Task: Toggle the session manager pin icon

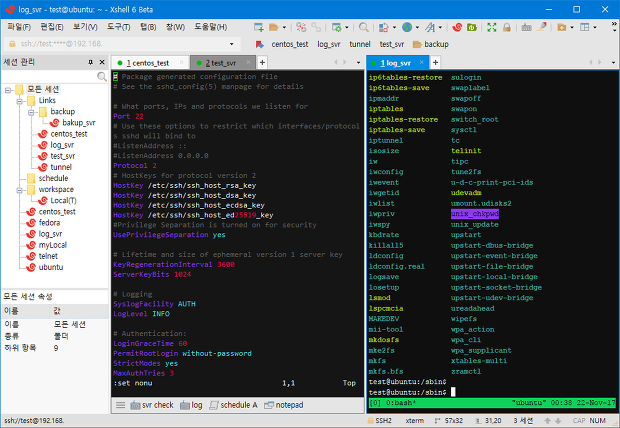Action: pos(91,62)
